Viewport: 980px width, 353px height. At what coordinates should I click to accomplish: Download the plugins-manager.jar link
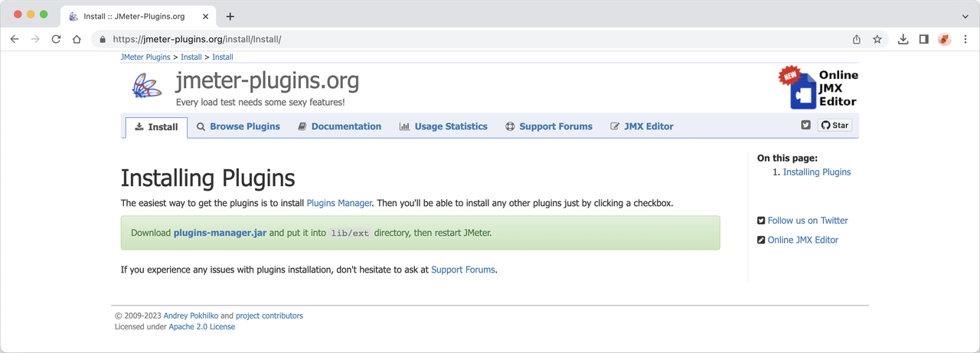pos(220,233)
